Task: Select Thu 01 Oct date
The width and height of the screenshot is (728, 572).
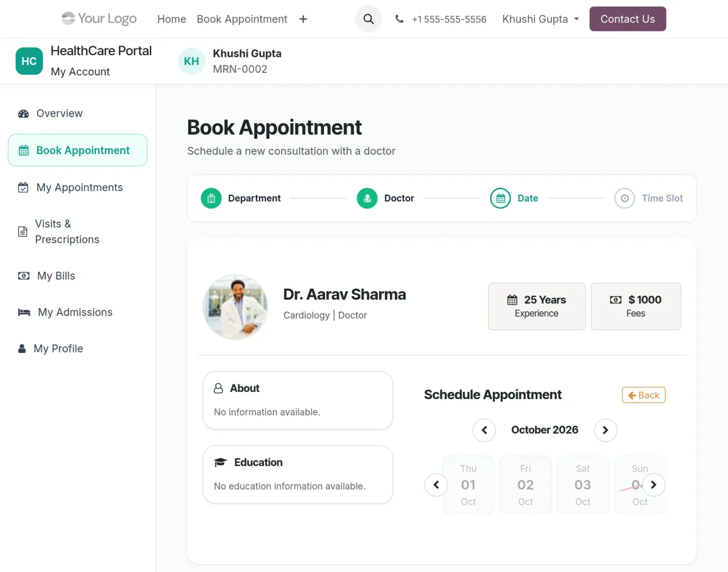Action: click(x=468, y=485)
